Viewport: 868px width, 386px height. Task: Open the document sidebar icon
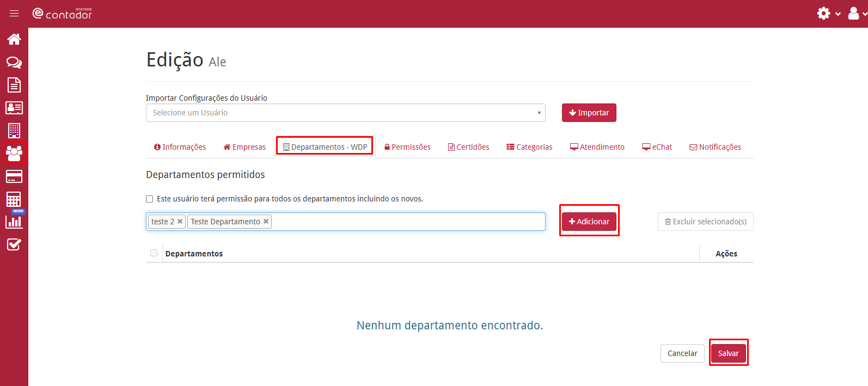(x=14, y=85)
